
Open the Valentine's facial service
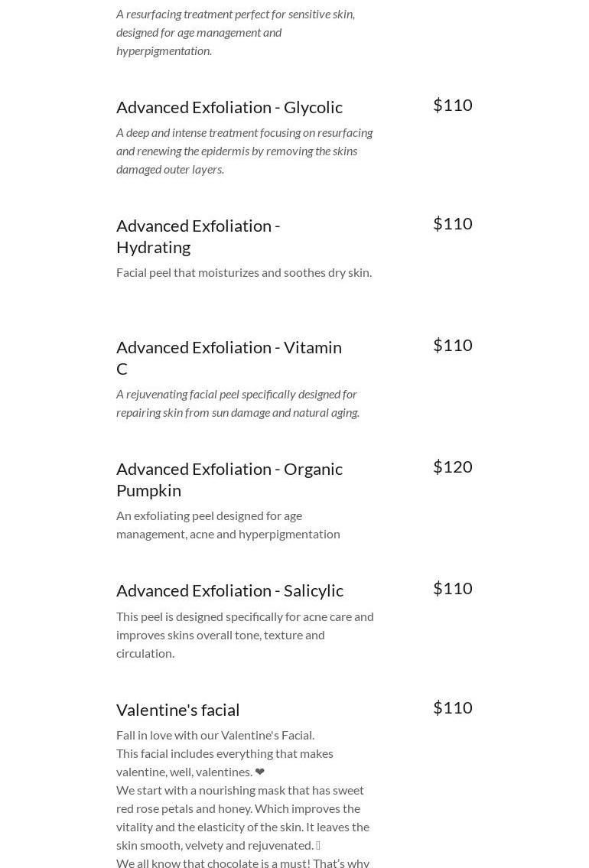[x=177, y=710]
